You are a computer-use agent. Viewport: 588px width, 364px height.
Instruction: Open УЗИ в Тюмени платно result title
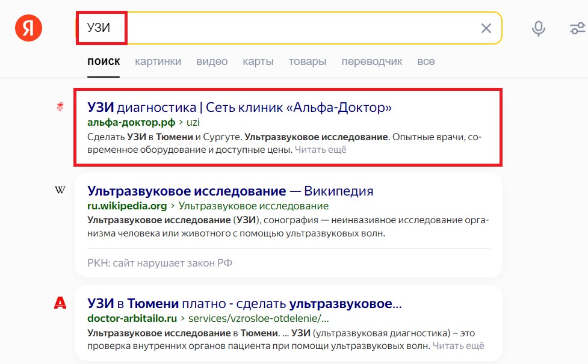point(244,304)
